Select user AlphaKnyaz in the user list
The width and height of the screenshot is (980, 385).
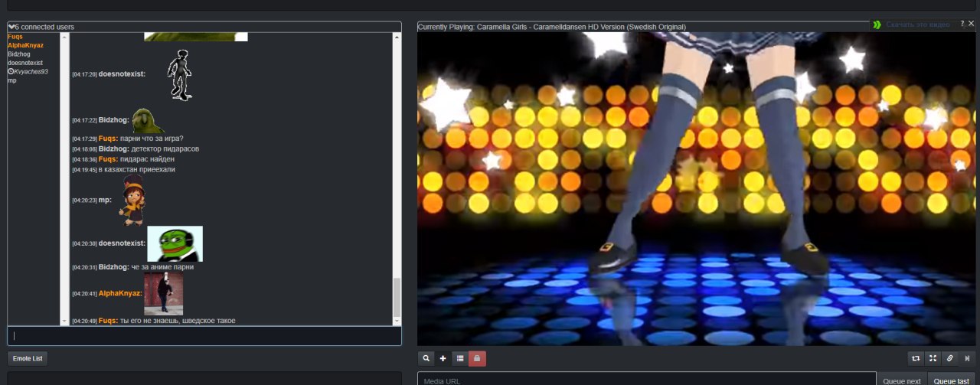[25, 45]
